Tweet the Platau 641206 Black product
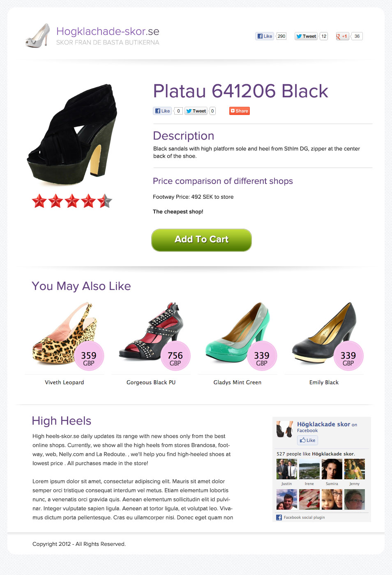The width and height of the screenshot is (392, 575). [196, 111]
